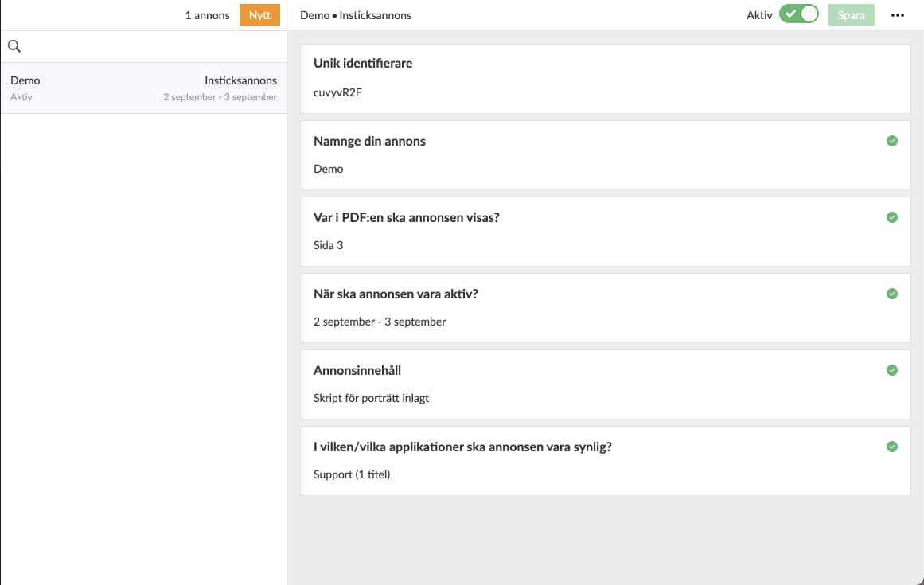Click the green checkmark on Namnge din annons

pyautogui.click(x=891, y=141)
